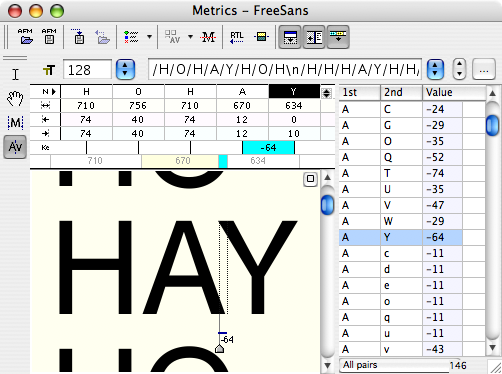Click kerning list scroll up arrow
This screenshot has height=374, width=502.
[x=492, y=93]
